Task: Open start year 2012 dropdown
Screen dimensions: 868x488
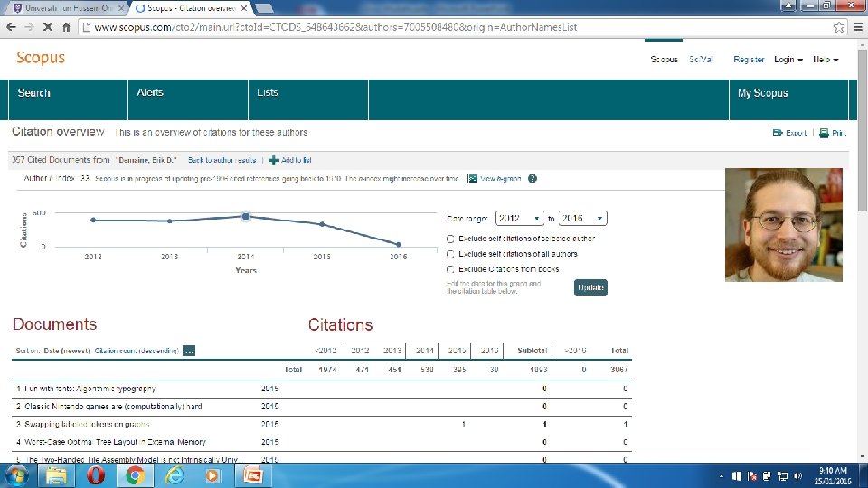Action: click(x=519, y=218)
